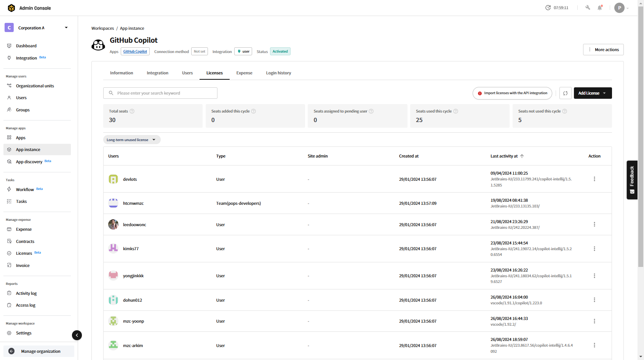Open the Long-term unused license filter dropdown
The image size is (644, 360).
(x=132, y=140)
